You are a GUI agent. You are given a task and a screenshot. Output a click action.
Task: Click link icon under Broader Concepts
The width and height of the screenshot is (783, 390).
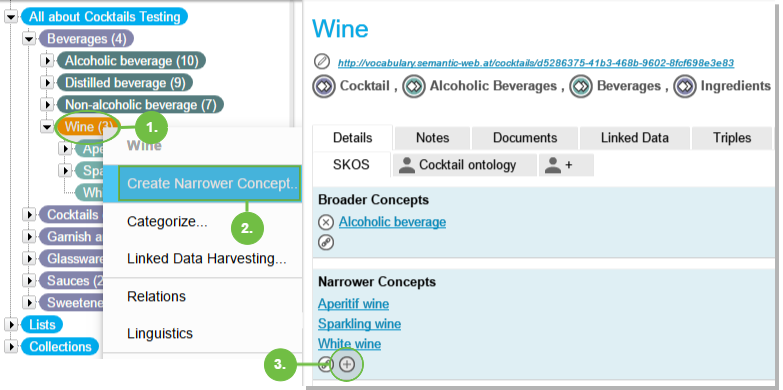(x=326, y=243)
